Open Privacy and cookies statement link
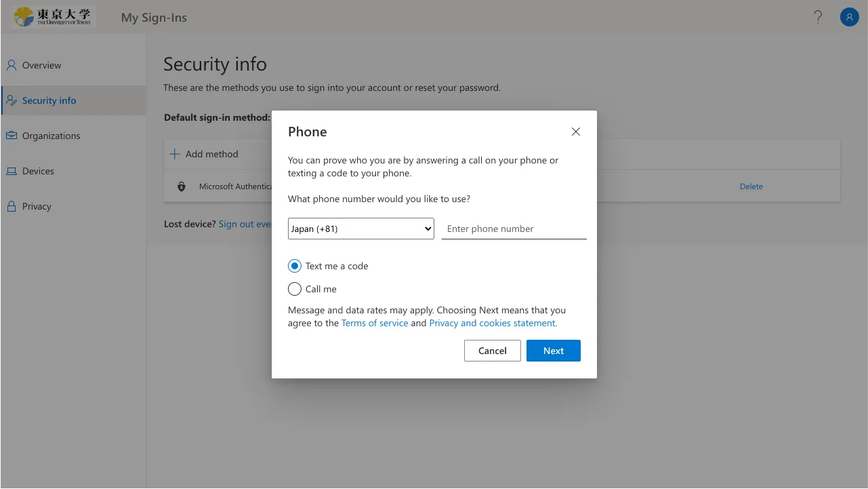Viewport: 868px width, 489px height. [x=493, y=323]
